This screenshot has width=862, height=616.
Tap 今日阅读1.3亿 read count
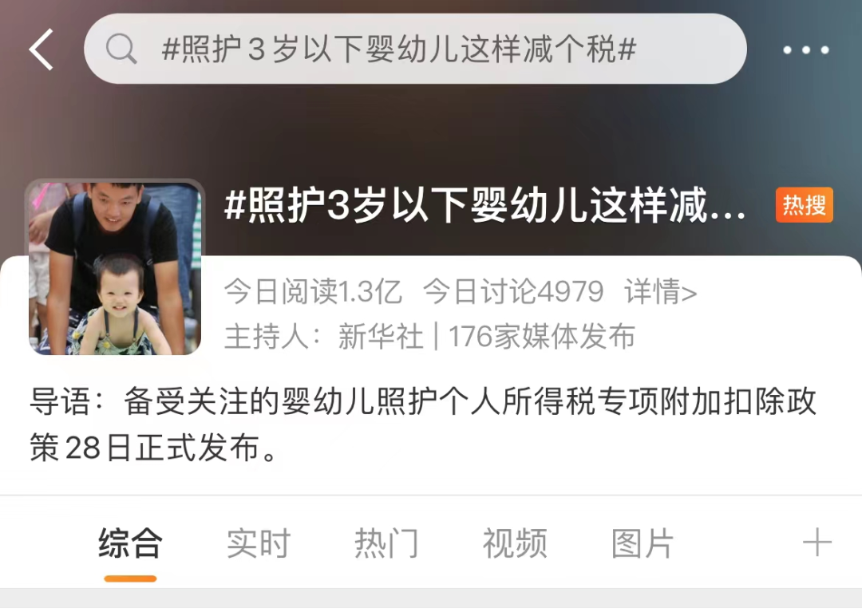[313, 291]
